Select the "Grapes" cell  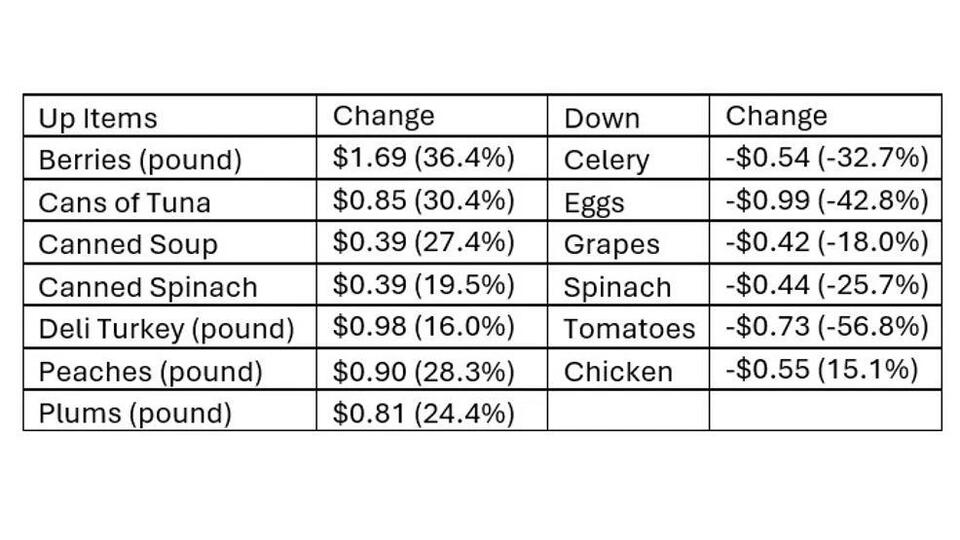click(x=612, y=245)
